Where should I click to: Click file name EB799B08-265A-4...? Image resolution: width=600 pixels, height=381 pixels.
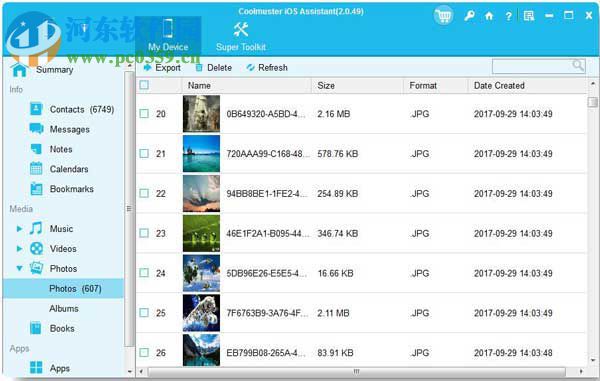click(266, 353)
